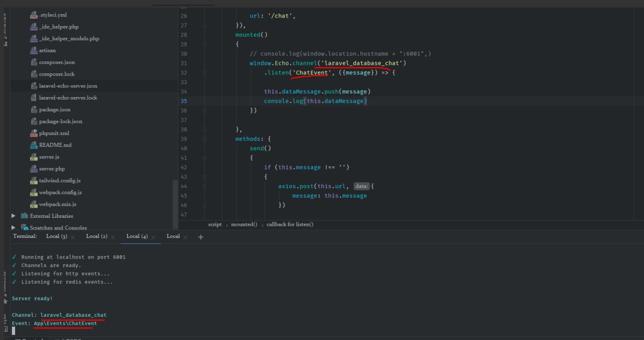This screenshot has width=644, height=340.
Task: Click 'mounted()' in the breadcrumb bar
Action: click(x=244, y=224)
